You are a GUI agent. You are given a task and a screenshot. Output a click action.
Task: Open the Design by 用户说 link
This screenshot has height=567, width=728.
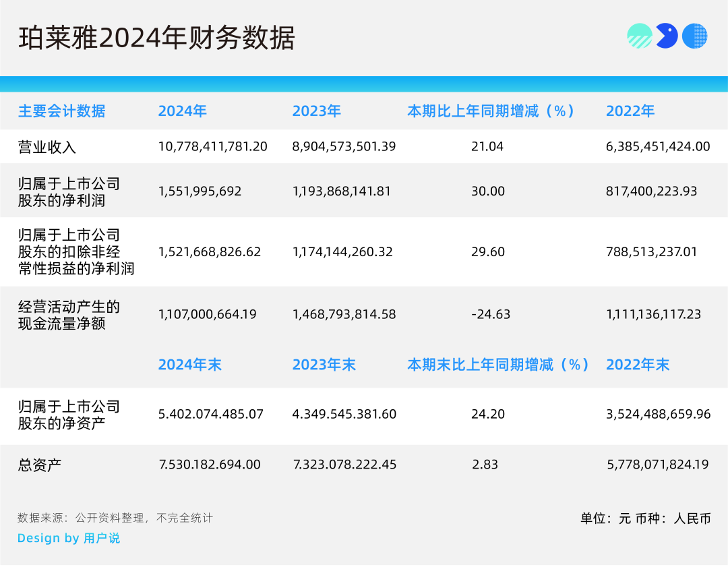click(x=69, y=538)
